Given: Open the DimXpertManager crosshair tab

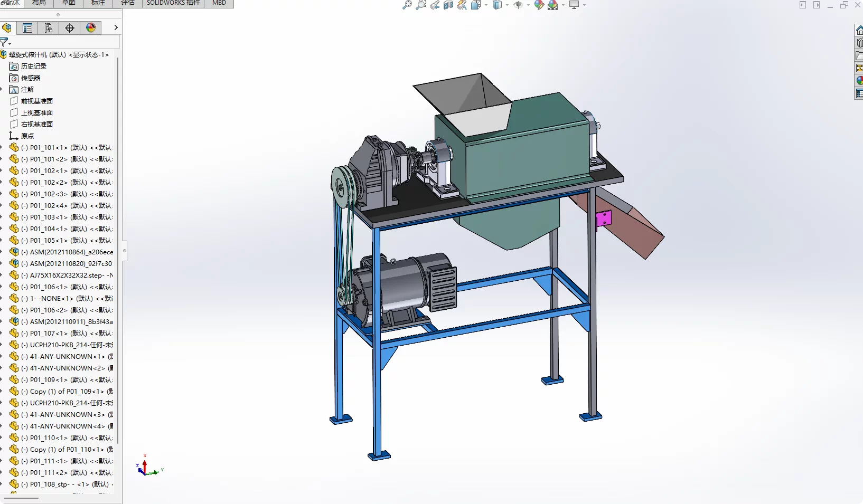Looking at the screenshot, I should coord(70,28).
